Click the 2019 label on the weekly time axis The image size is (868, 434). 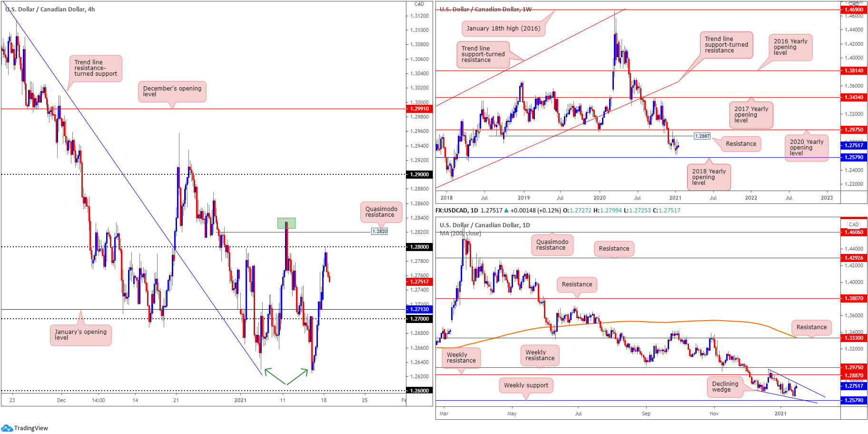[523, 198]
